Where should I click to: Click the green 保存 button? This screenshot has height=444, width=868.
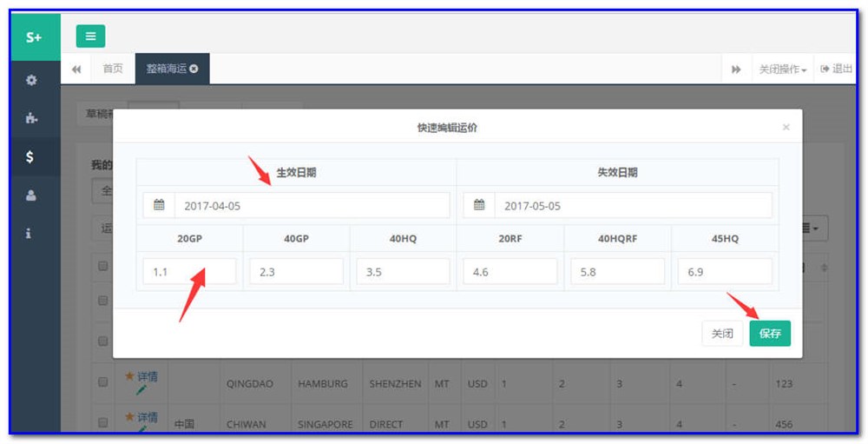point(770,334)
